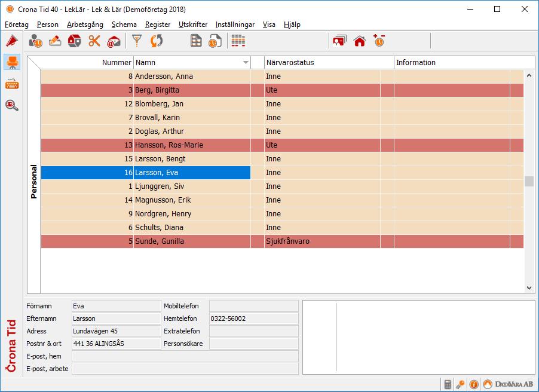539x392 pixels.
Task: Click the vertical scrollbar thumb
Action: 529,181
